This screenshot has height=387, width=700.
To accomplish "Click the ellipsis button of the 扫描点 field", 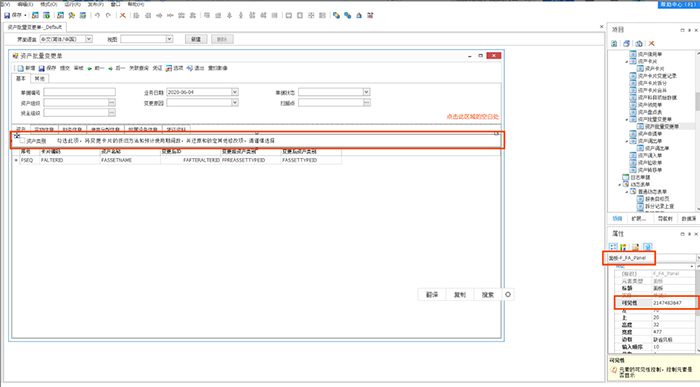I will tap(367, 103).
